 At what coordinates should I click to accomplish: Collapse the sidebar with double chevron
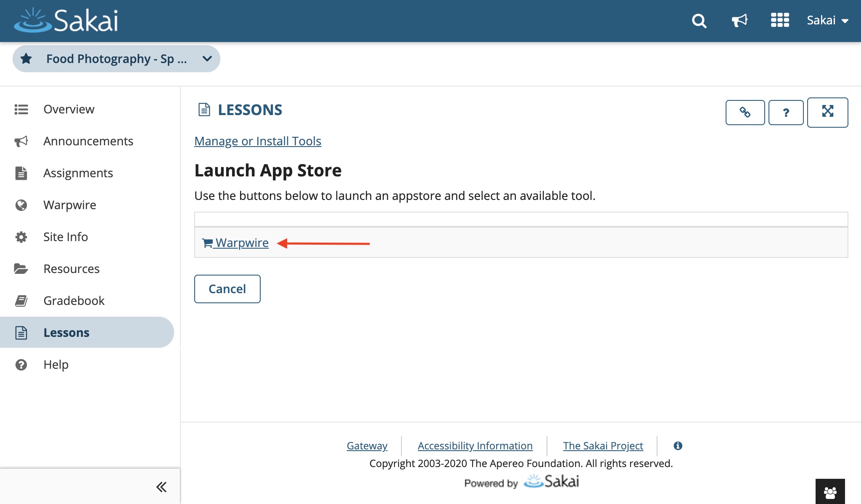[161, 487]
